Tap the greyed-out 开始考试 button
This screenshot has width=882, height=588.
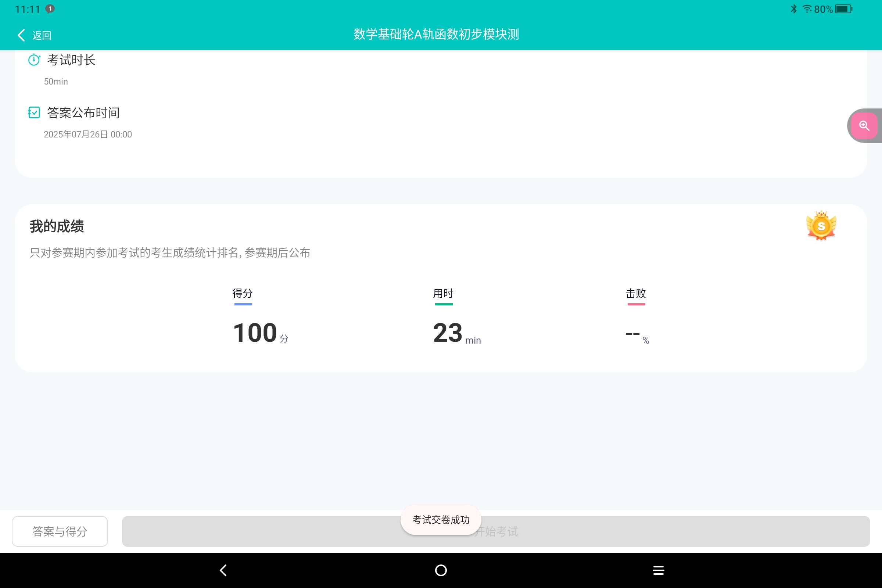coord(496,531)
